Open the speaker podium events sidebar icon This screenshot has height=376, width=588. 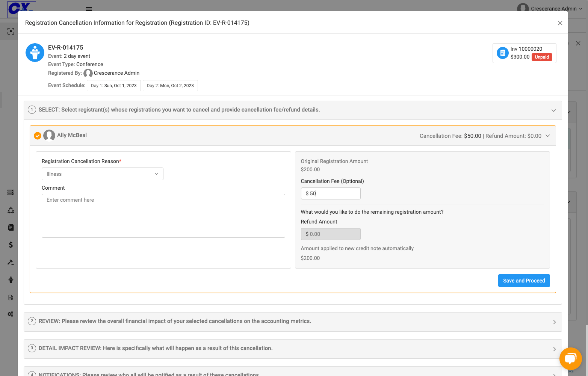click(x=11, y=280)
